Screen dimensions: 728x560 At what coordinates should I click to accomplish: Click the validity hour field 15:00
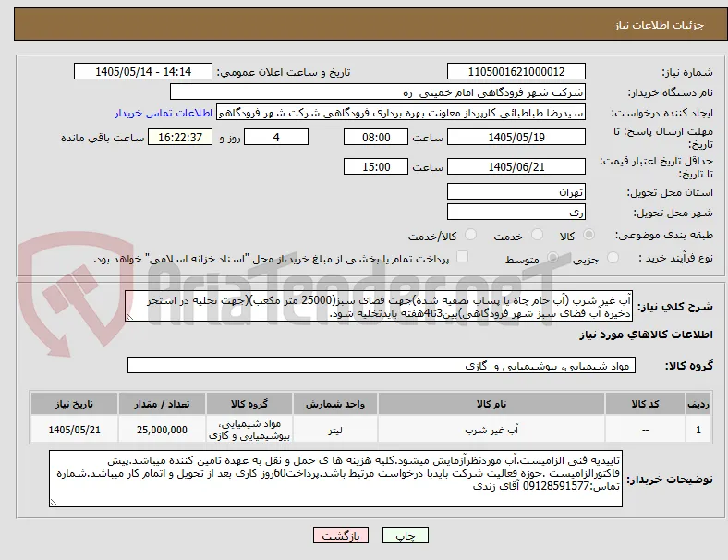[376, 166]
